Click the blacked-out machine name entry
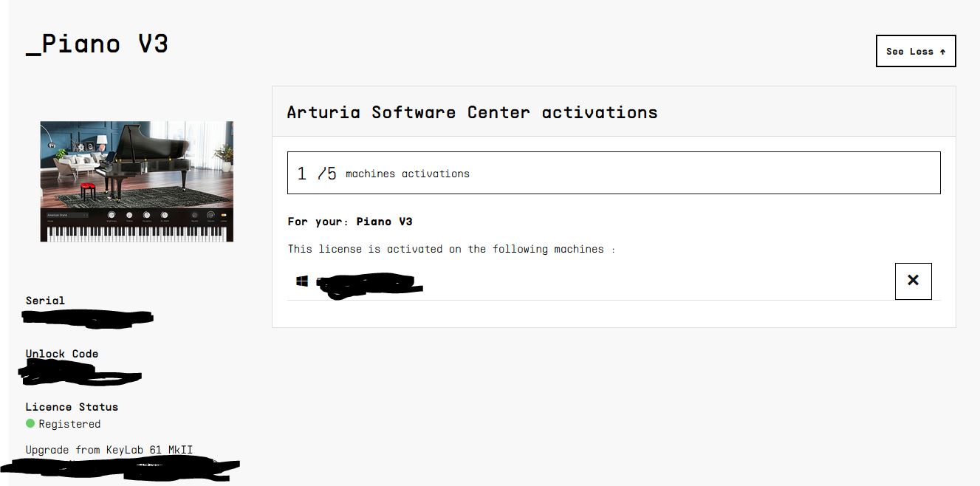Viewport: 980px width, 486px height. (369, 285)
